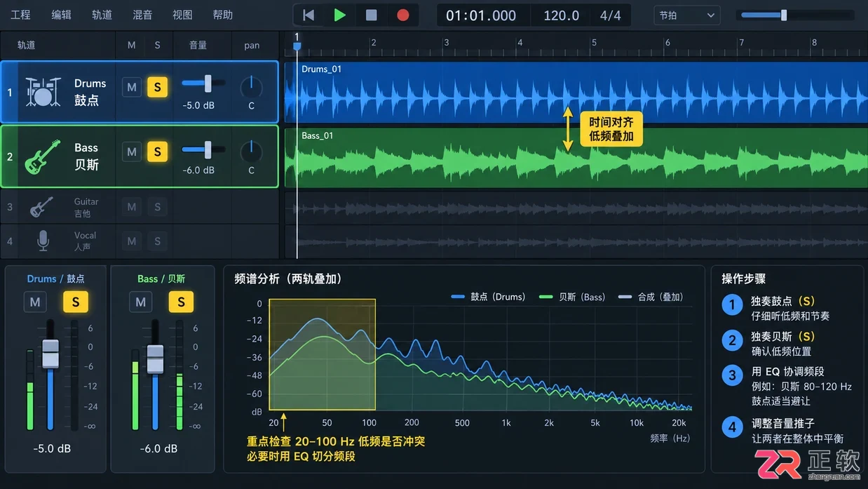Click the Drums -5.0 dB value in track row
Screen dimensions: 868x489
[x=198, y=106]
